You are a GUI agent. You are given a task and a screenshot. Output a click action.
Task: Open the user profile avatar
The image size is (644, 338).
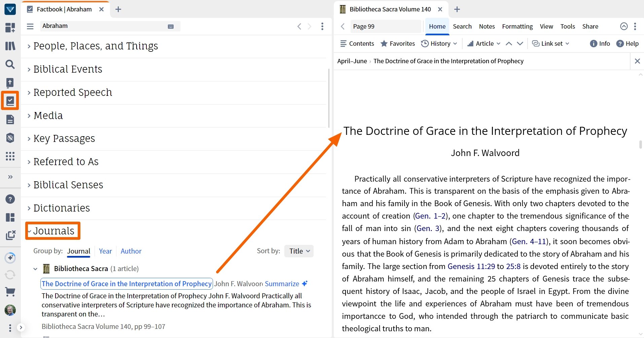pos(10,310)
